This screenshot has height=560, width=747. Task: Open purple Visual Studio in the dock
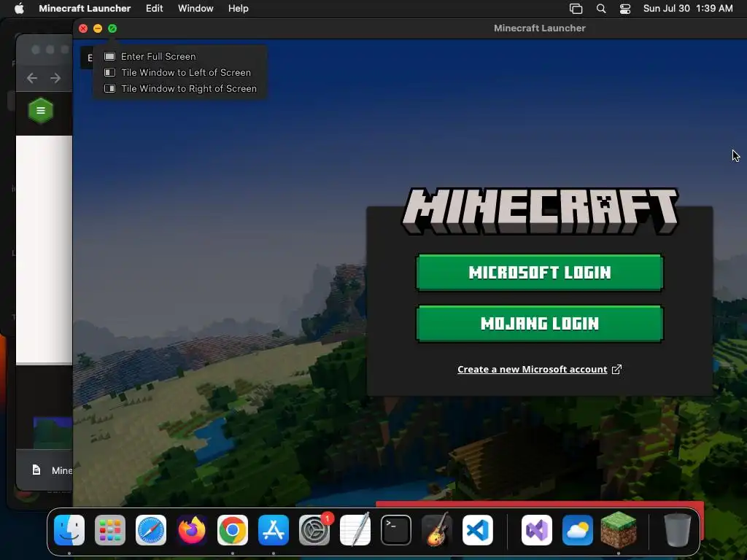pyautogui.click(x=537, y=530)
